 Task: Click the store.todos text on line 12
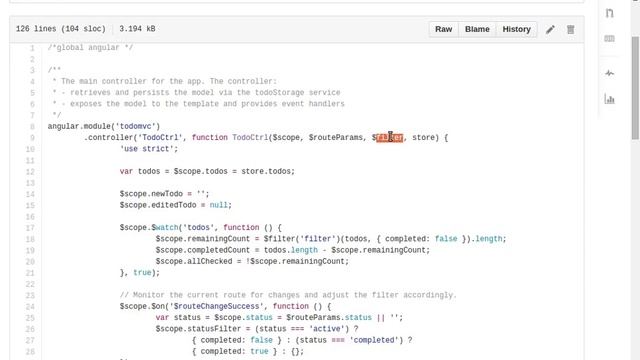pos(267,171)
